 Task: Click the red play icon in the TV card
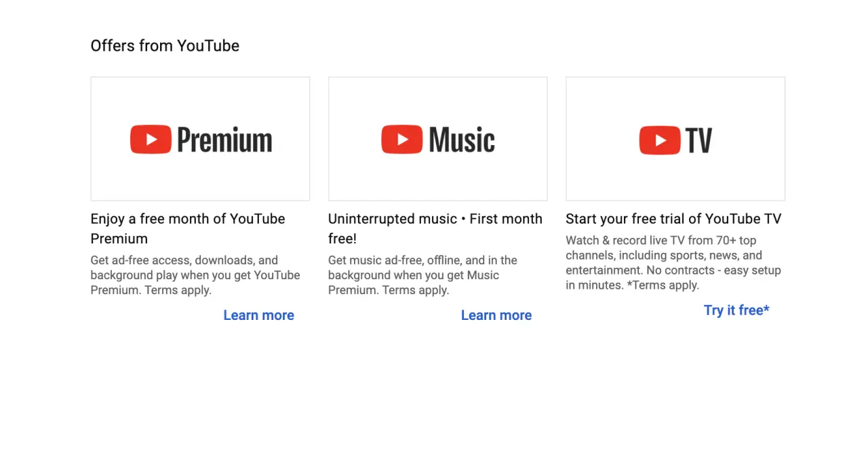click(659, 140)
